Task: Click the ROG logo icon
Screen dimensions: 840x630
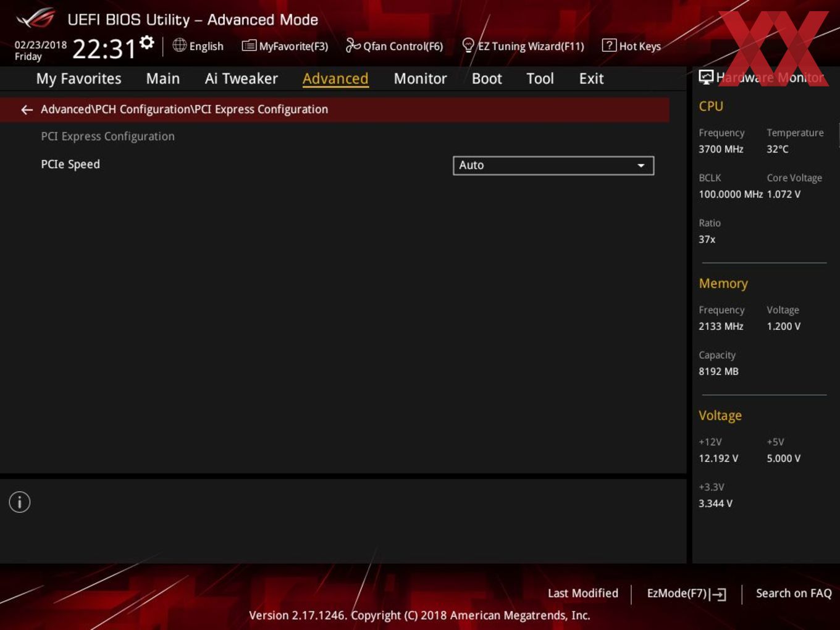Action: coord(35,19)
